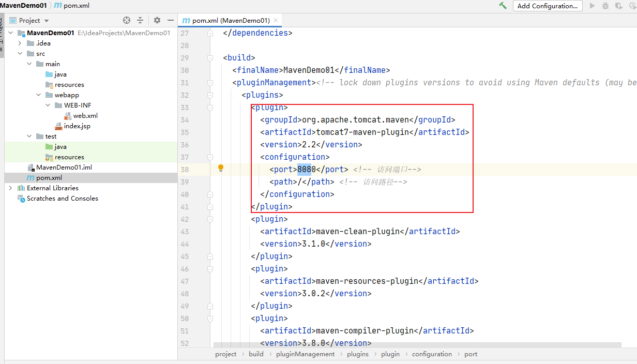Screen dimensions: 637x364
Task: Click the Run arrow icon in toolbar
Action: [x=592, y=6]
